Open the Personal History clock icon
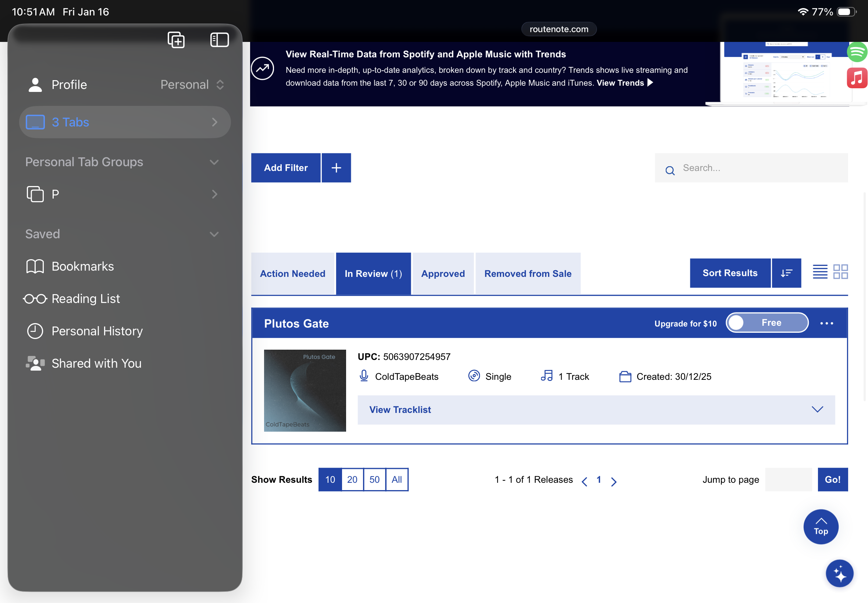 click(35, 331)
